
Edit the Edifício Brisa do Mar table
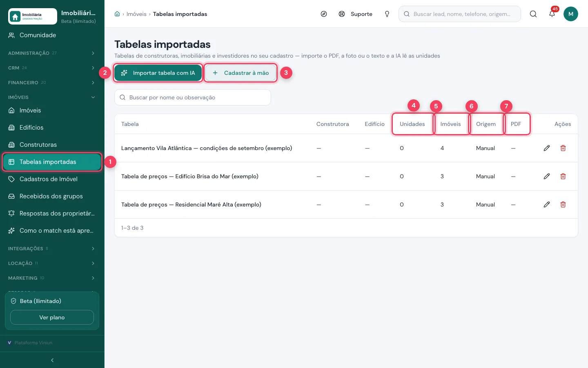tap(547, 176)
